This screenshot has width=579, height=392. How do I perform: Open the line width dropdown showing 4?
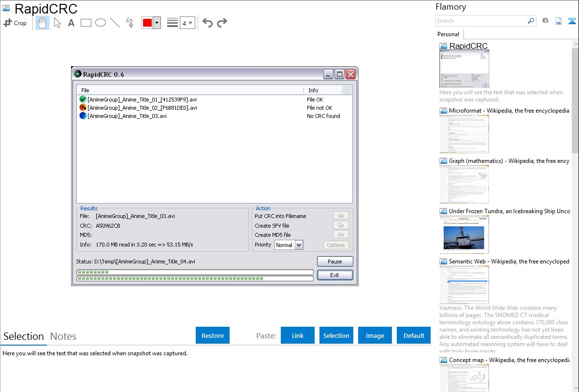point(188,23)
